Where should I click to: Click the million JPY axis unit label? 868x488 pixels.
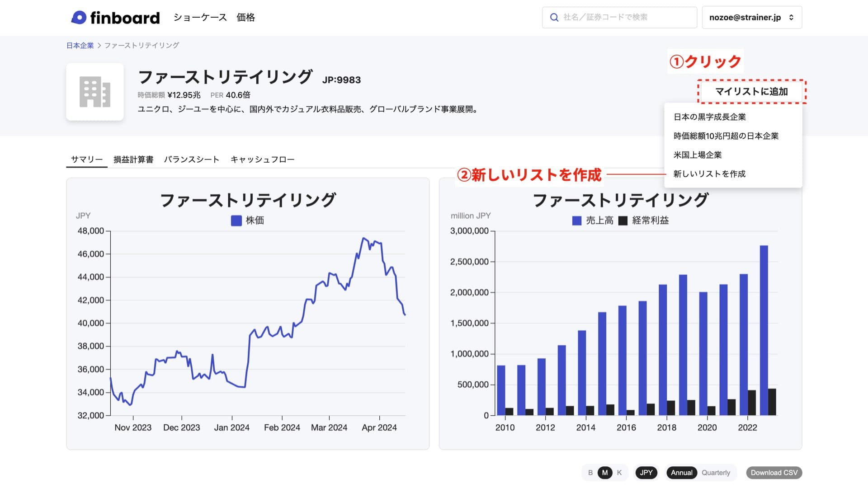point(471,216)
